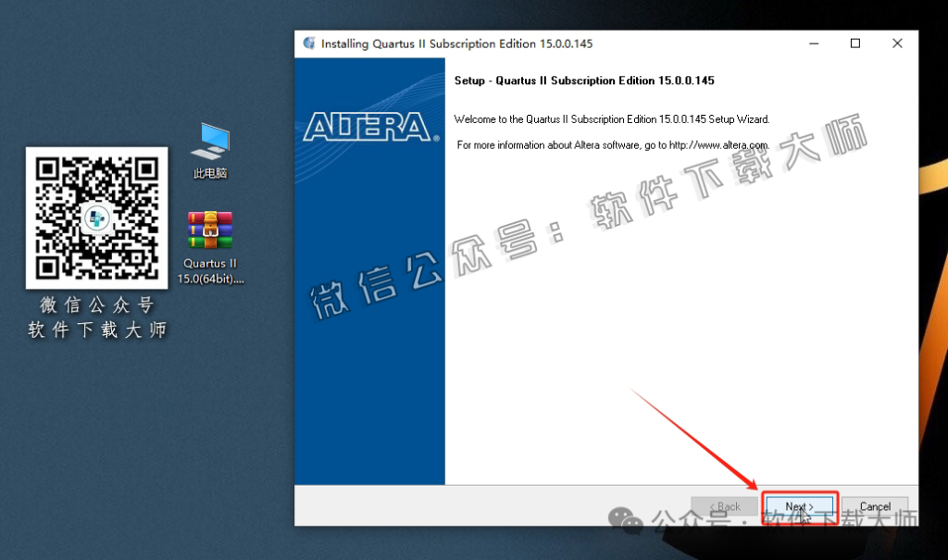Click the 微信公众号 caption below the QR code
948x560 pixels.
[96, 305]
